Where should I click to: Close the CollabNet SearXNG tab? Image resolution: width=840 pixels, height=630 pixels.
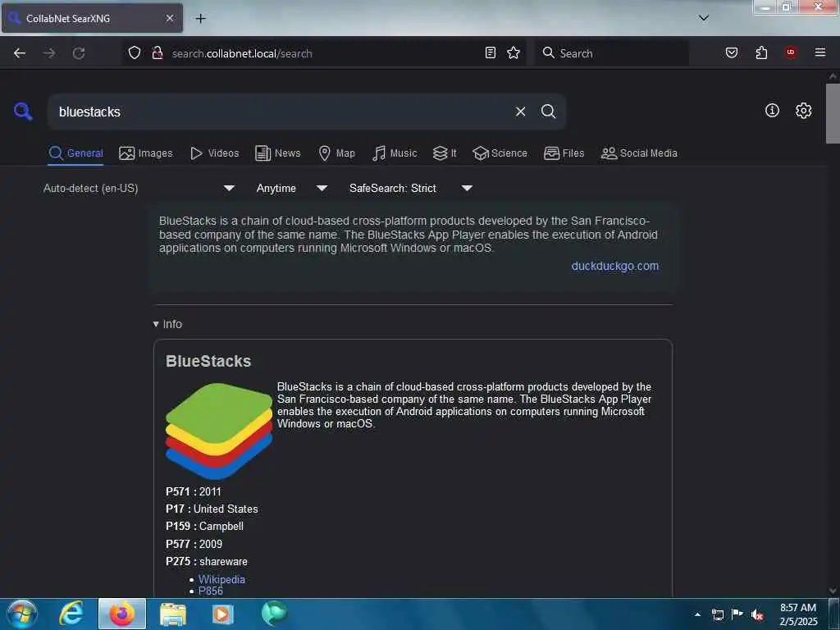click(169, 18)
